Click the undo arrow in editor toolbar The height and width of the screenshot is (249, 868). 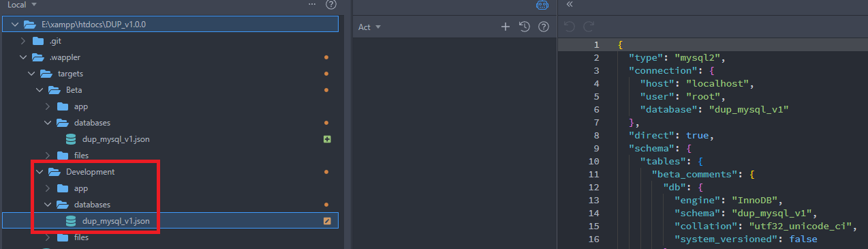[570, 27]
